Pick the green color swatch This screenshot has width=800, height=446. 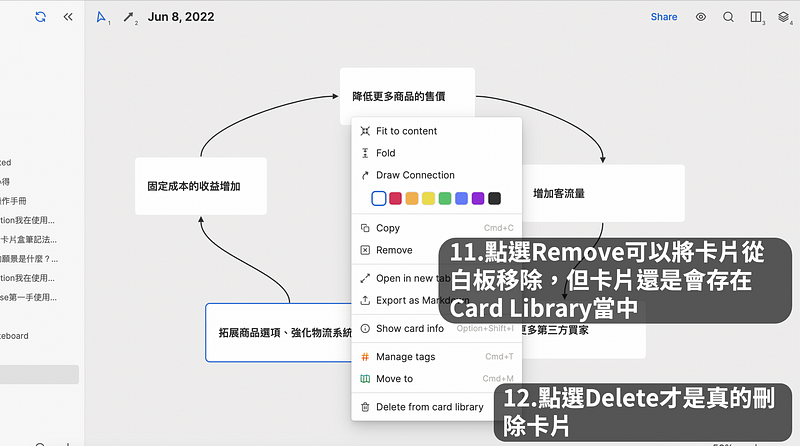coord(445,198)
